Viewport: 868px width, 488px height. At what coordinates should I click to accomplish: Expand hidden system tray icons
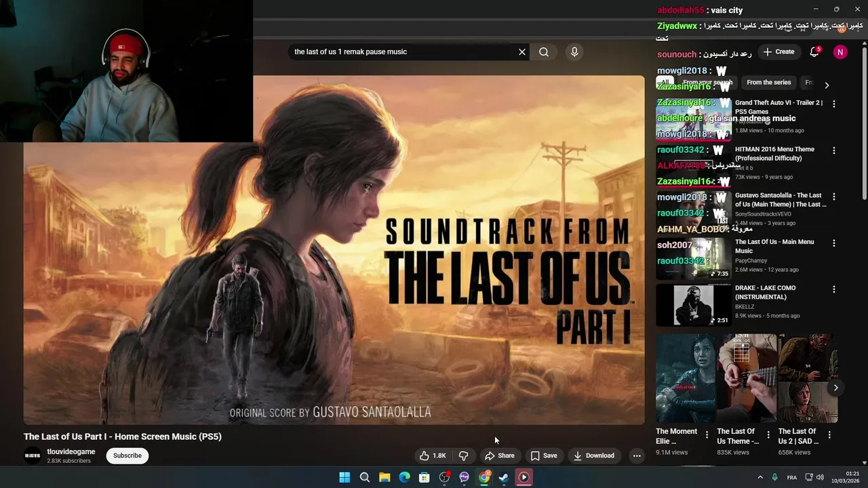(760, 477)
